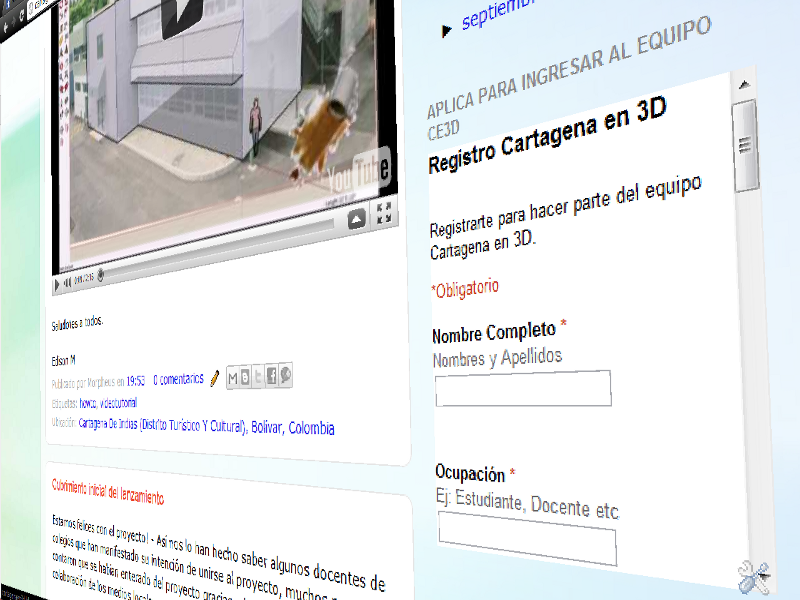Share the post to Google Buzz
800x600 pixels.
pyautogui.click(x=285, y=374)
